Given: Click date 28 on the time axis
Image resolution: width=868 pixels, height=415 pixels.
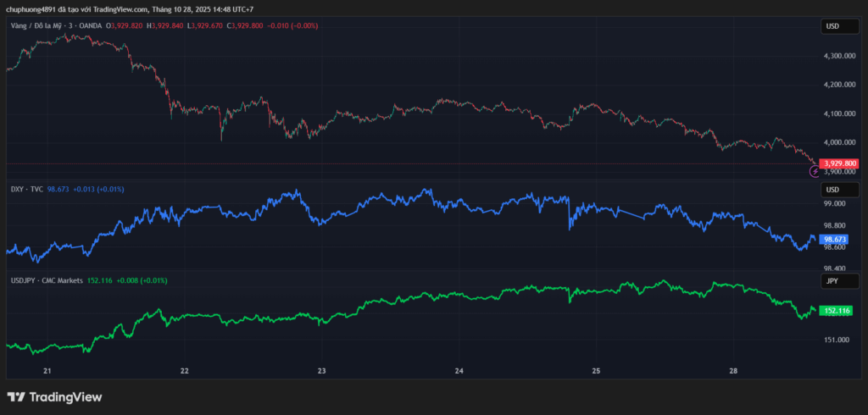Looking at the screenshot, I should pos(733,371).
